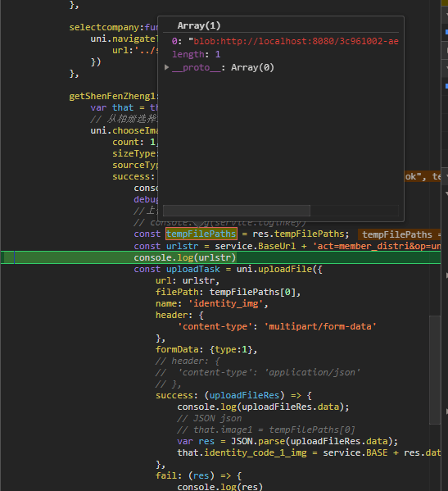Click the name: 'identity_img' line
448x491 pixels.
[212, 304]
